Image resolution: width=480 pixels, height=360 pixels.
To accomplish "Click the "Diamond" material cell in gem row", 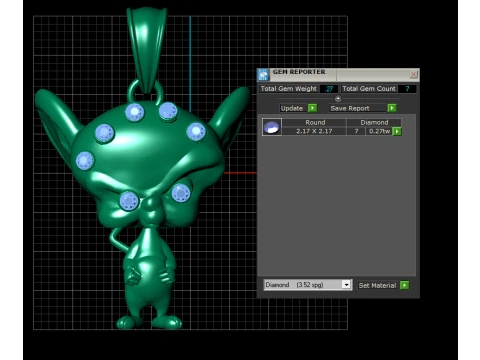I will click(x=374, y=122).
